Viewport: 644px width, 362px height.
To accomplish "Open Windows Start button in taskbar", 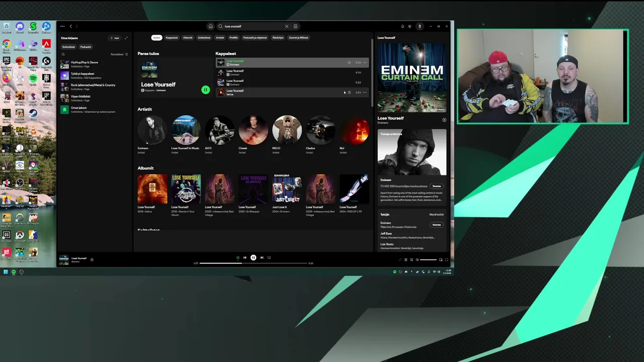I will 6,272.
